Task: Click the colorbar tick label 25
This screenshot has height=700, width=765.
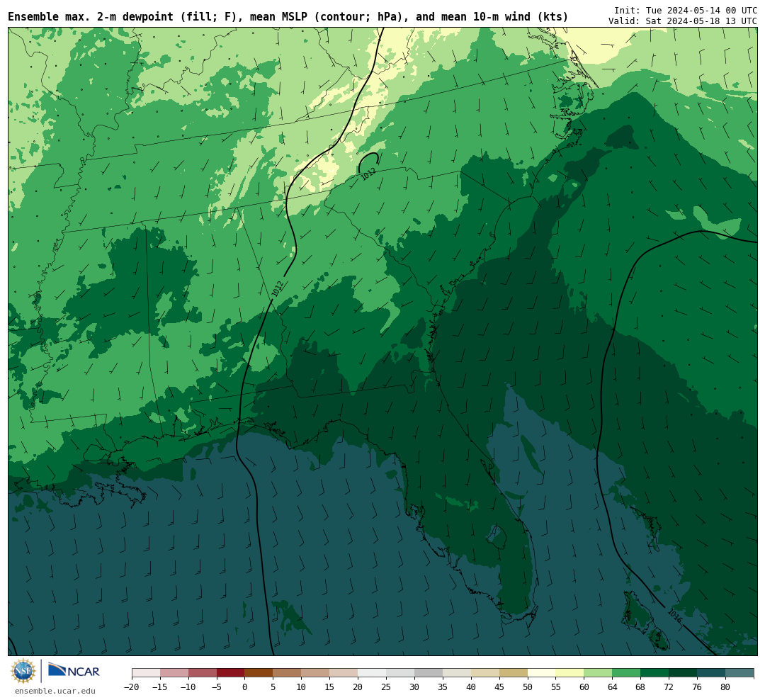Action: pos(387,687)
